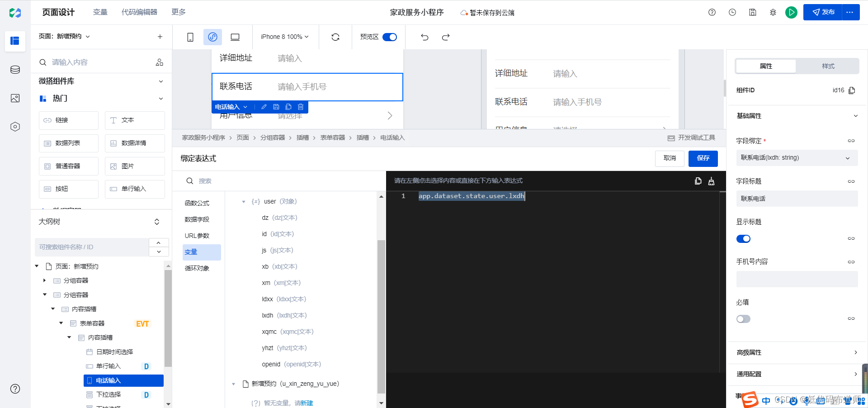Edit the phone input component with pencil icon
This screenshot has width=868, height=408.
tap(264, 107)
